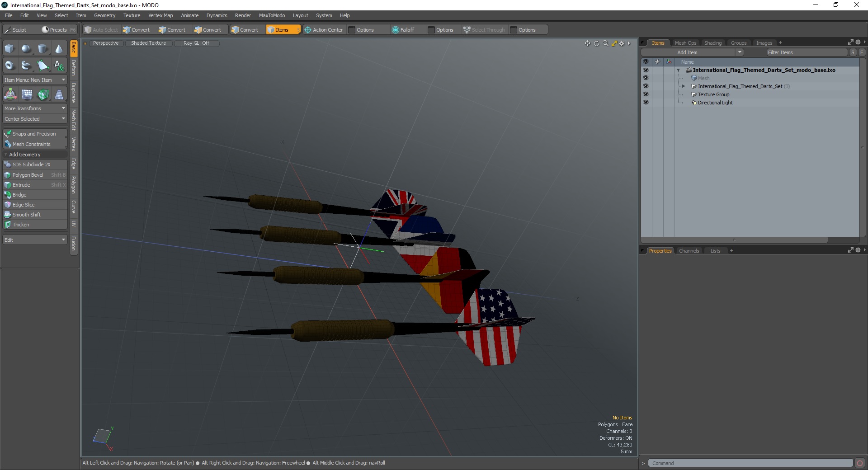Click the viewport rotate icon

point(596,43)
